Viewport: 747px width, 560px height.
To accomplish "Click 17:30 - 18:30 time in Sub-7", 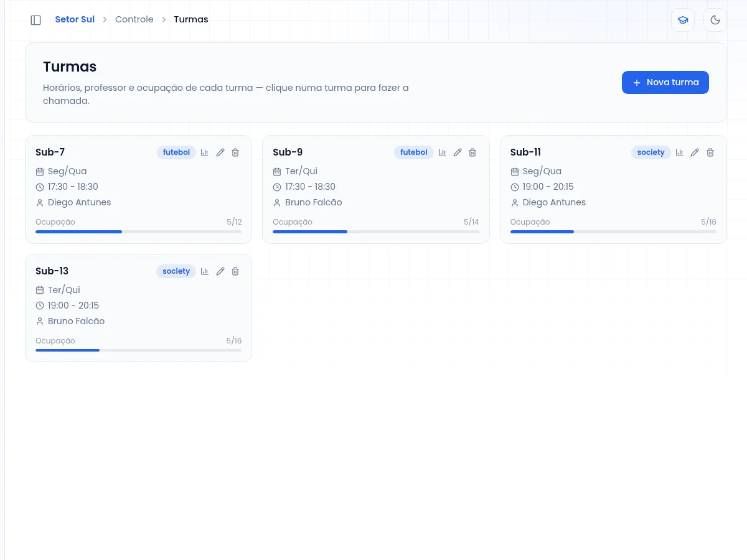I will click(73, 187).
